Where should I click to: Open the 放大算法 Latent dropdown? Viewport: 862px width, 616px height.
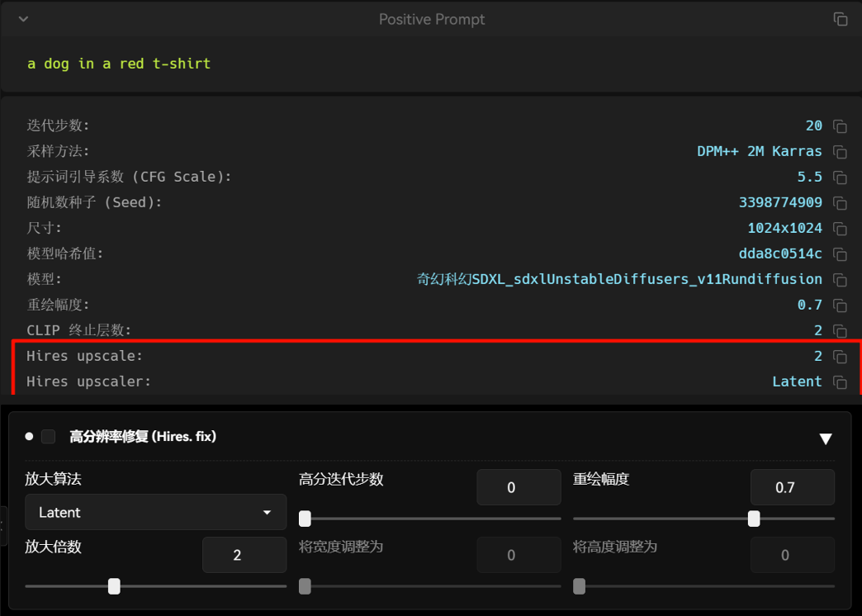pos(155,512)
